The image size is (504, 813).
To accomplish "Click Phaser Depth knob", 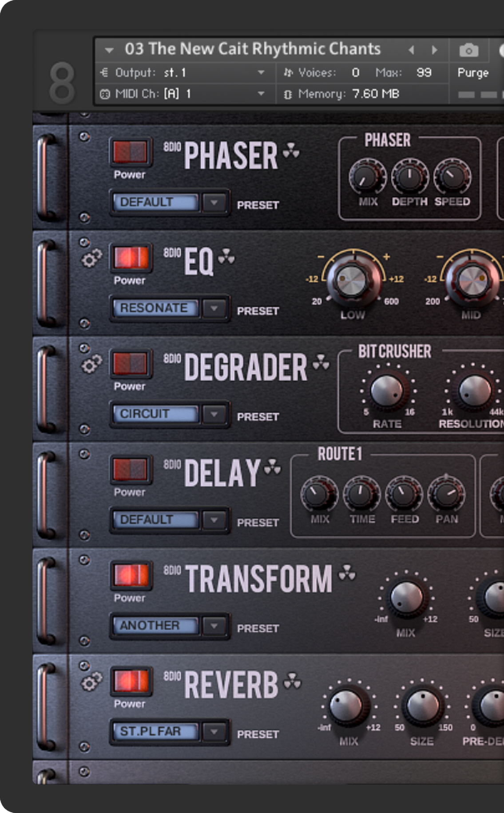I will pos(409,177).
